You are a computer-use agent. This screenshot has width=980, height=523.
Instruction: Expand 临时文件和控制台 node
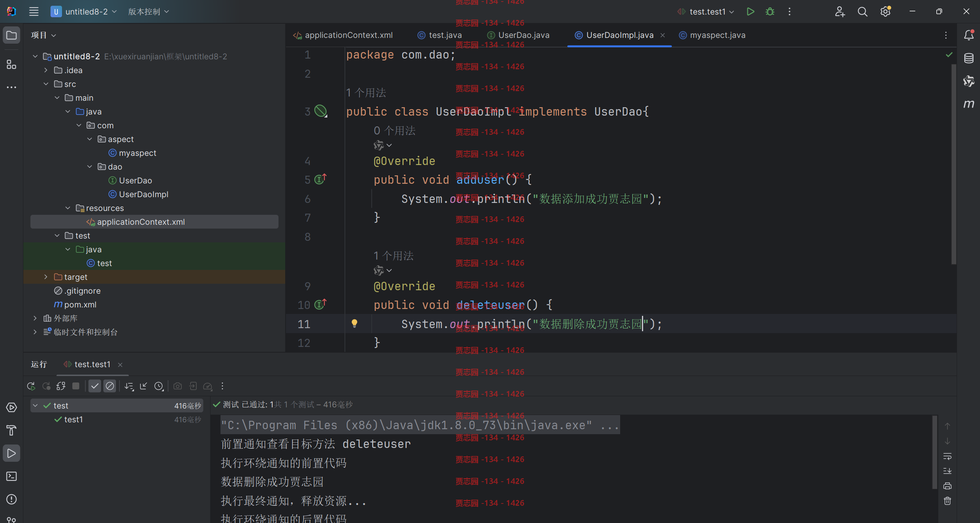[x=35, y=332]
